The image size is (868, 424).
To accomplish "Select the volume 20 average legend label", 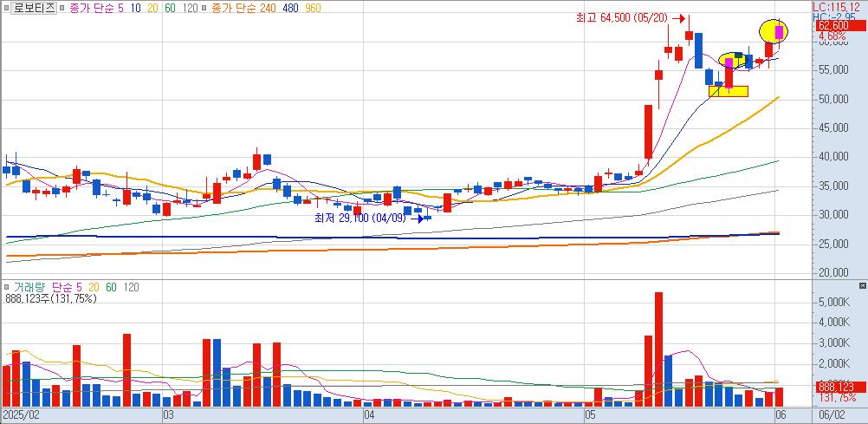I will tap(94, 287).
